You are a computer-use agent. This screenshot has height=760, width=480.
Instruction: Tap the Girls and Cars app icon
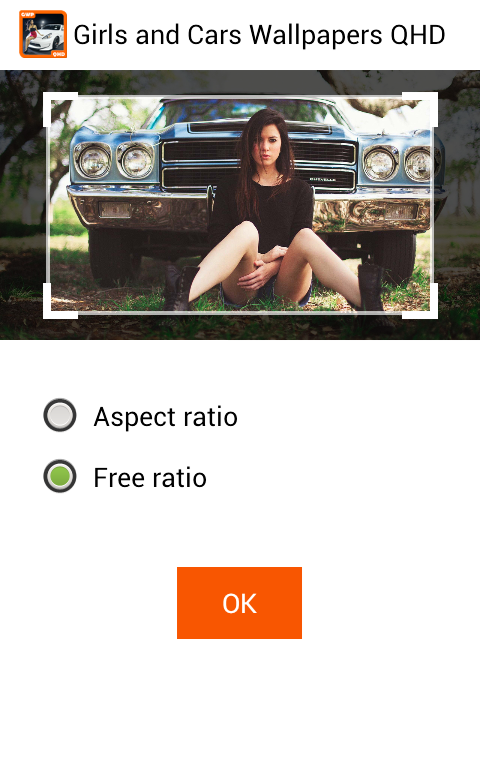pyautogui.click(x=43, y=34)
